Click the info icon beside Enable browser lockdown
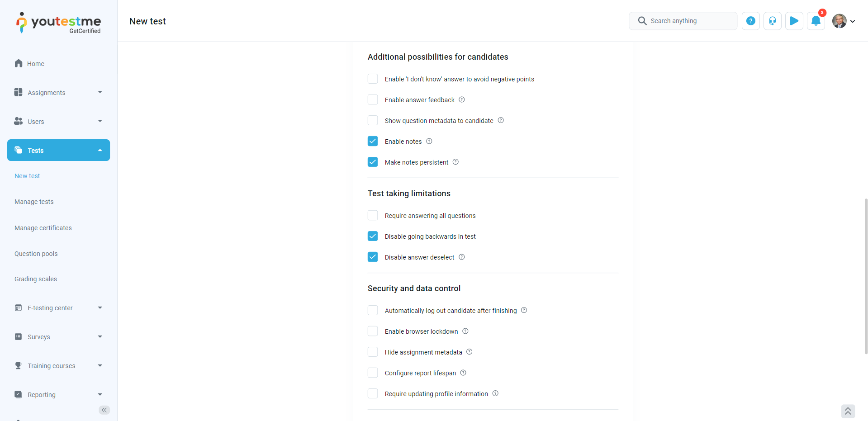 465,331
